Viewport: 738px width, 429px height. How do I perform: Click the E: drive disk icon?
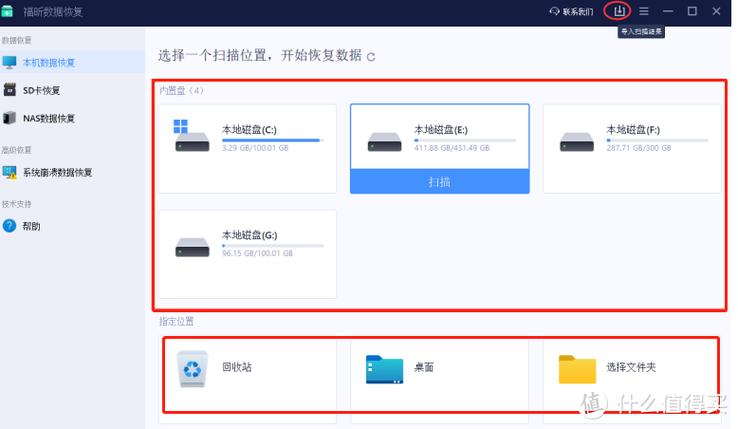pyautogui.click(x=385, y=142)
